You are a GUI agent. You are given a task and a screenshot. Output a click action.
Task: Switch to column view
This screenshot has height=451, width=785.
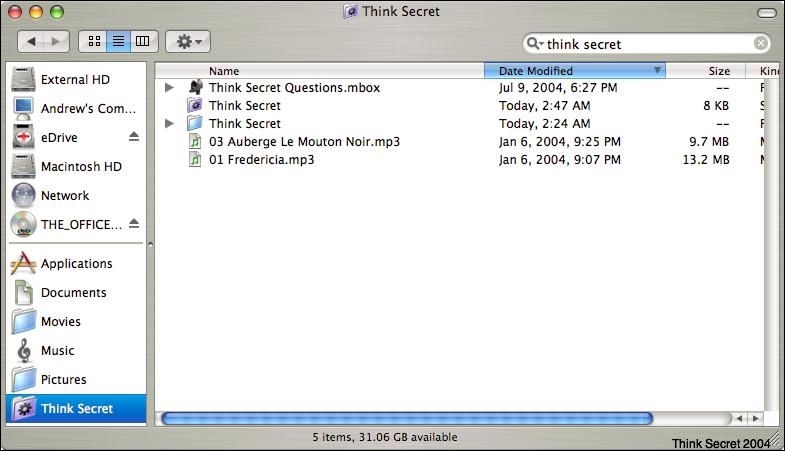click(143, 42)
